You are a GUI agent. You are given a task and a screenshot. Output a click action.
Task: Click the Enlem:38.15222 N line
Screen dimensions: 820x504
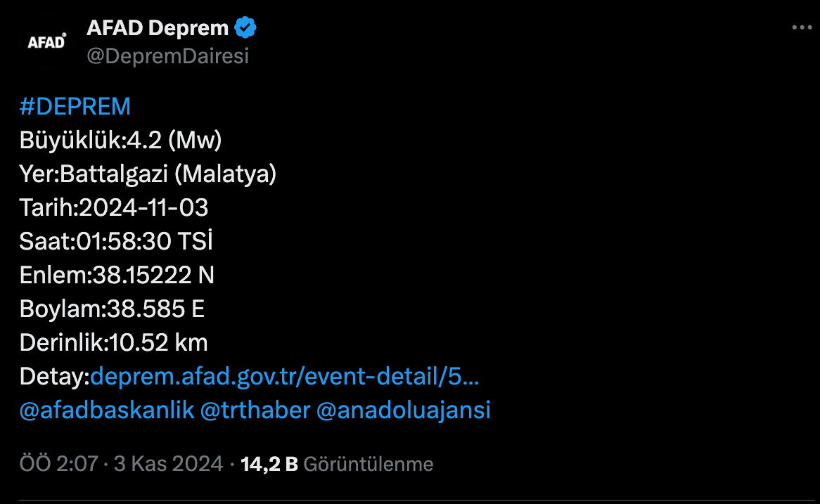(117, 275)
